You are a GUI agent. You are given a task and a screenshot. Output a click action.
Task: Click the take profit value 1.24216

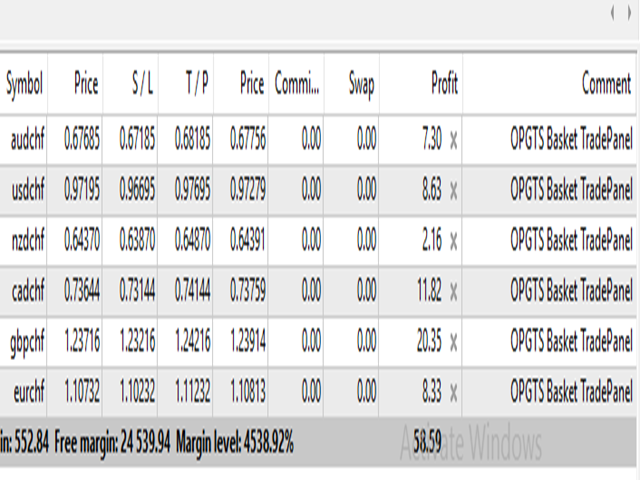[193, 340]
